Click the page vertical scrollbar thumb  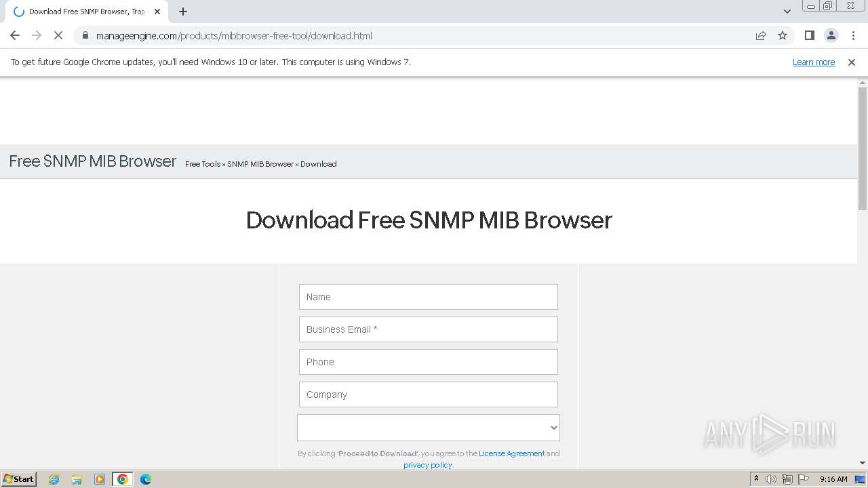[x=863, y=148]
